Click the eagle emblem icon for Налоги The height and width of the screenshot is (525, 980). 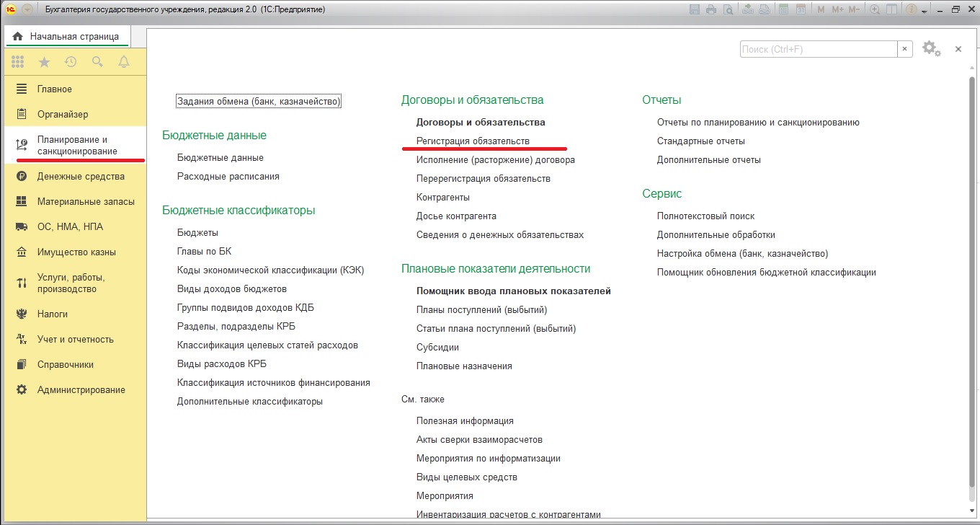(22, 314)
